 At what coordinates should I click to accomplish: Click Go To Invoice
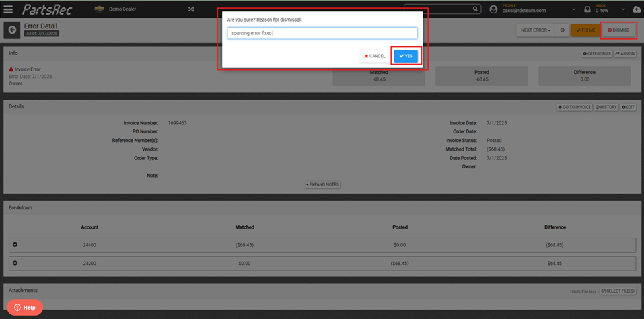[575, 107]
